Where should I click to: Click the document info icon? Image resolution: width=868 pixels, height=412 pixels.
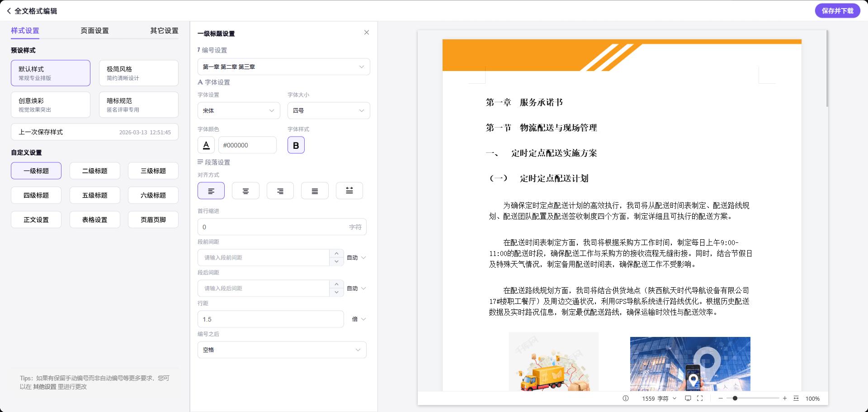[x=625, y=398]
